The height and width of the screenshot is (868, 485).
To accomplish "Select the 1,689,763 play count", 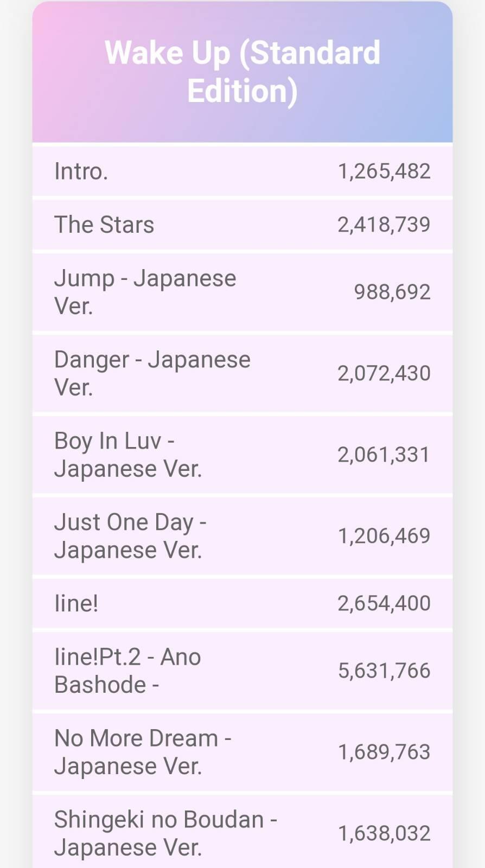I will pos(384,752).
